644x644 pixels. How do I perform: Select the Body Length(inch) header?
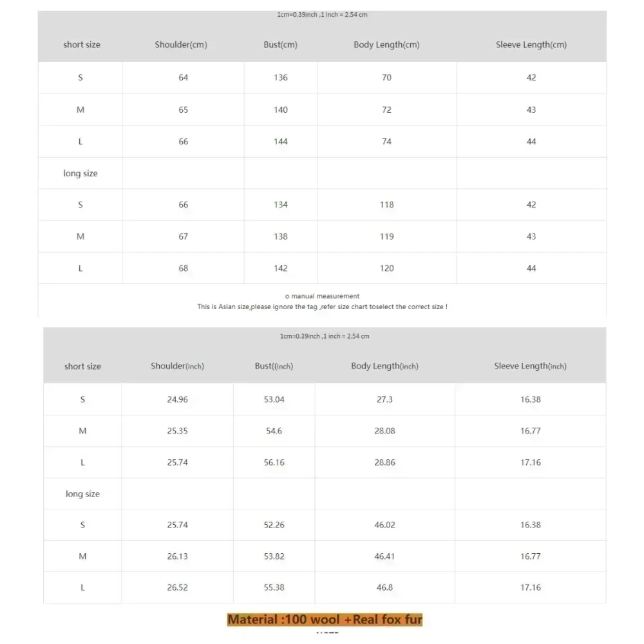[x=384, y=366]
